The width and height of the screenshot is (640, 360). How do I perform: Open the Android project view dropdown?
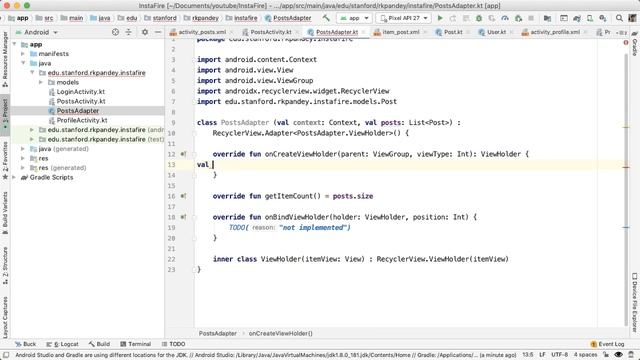point(37,32)
